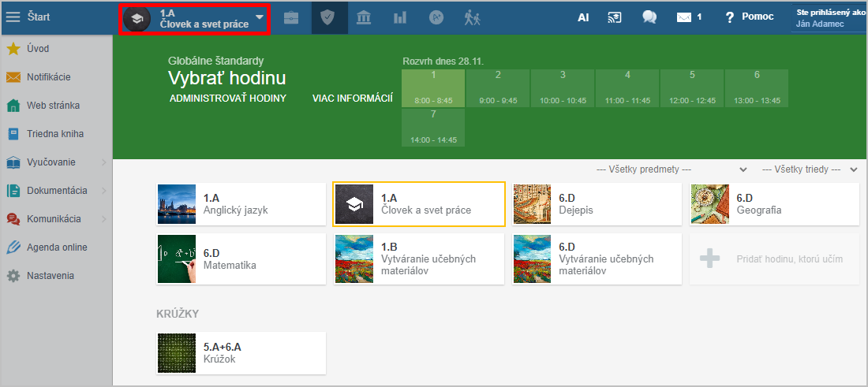Click the Štart label in top bar
This screenshot has width=868, height=387.
coord(39,17)
